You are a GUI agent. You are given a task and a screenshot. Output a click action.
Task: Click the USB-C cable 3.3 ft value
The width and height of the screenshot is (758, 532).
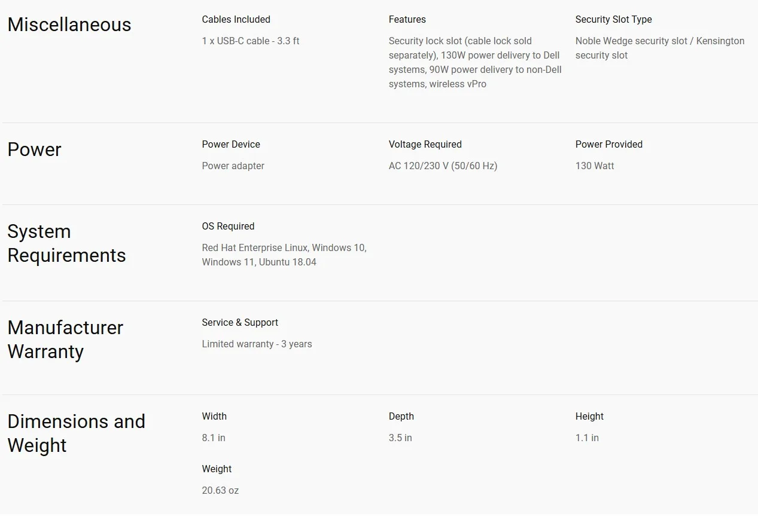250,41
